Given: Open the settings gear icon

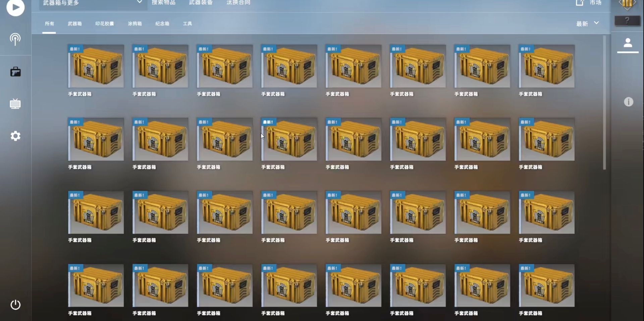Looking at the screenshot, I should 15,136.
